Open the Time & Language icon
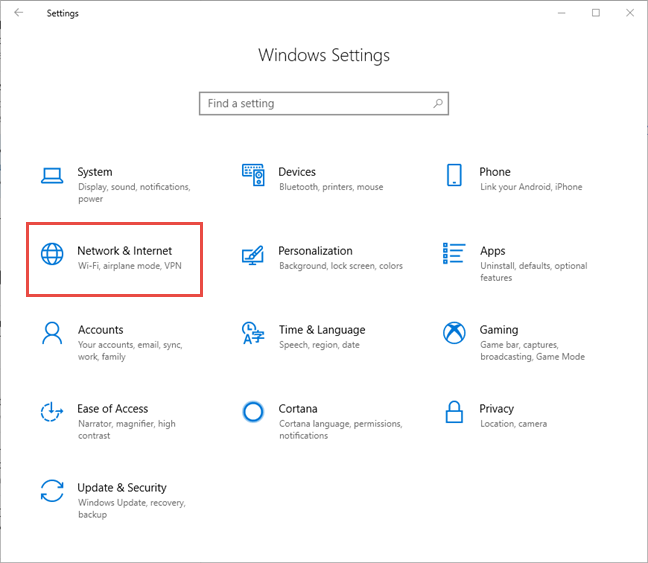This screenshot has width=648, height=563. (253, 333)
